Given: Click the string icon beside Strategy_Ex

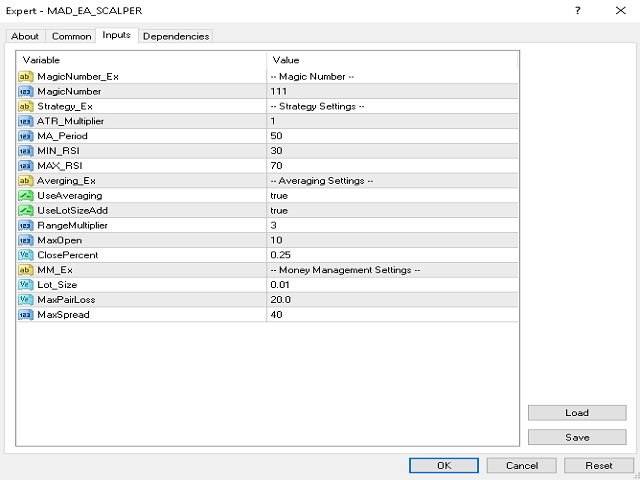Looking at the screenshot, I should 26,106.
